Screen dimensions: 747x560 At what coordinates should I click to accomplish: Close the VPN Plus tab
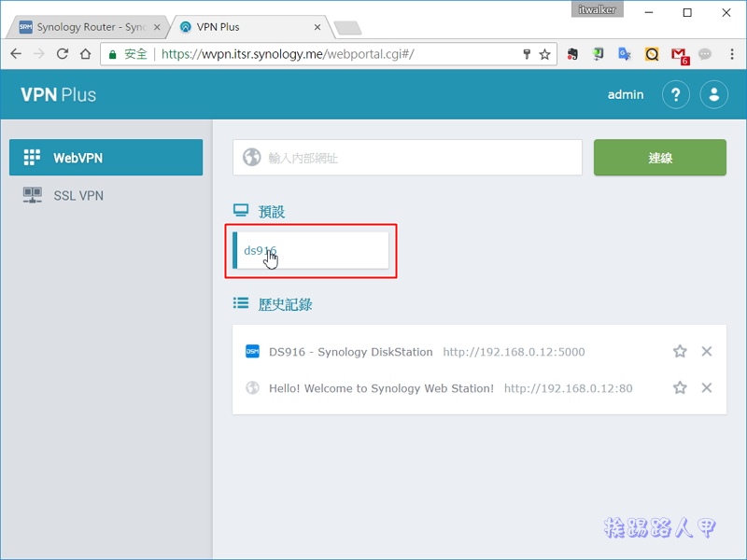317,27
